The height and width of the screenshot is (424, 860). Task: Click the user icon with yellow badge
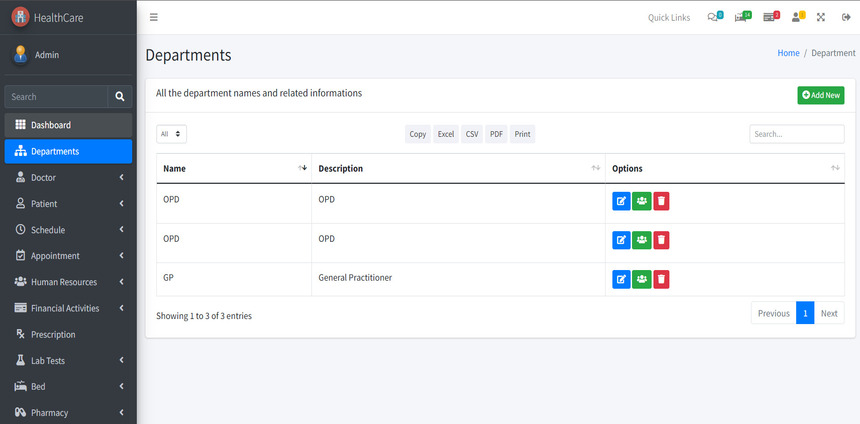(797, 17)
